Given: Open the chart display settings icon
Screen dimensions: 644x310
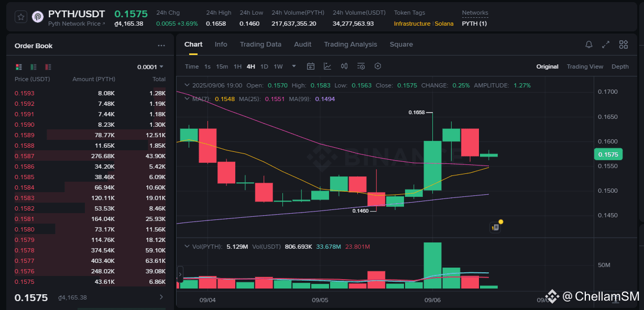Looking at the screenshot, I should pos(361,66).
